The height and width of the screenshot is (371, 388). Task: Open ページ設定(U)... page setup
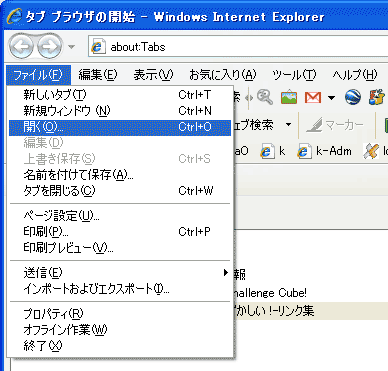pyautogui.click(x=120, y=216)
